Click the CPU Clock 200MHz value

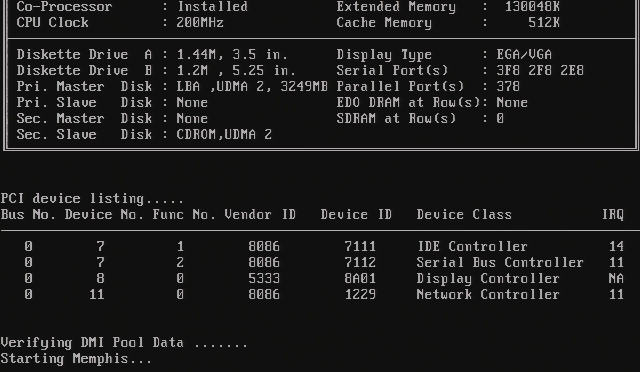point(200,22)
